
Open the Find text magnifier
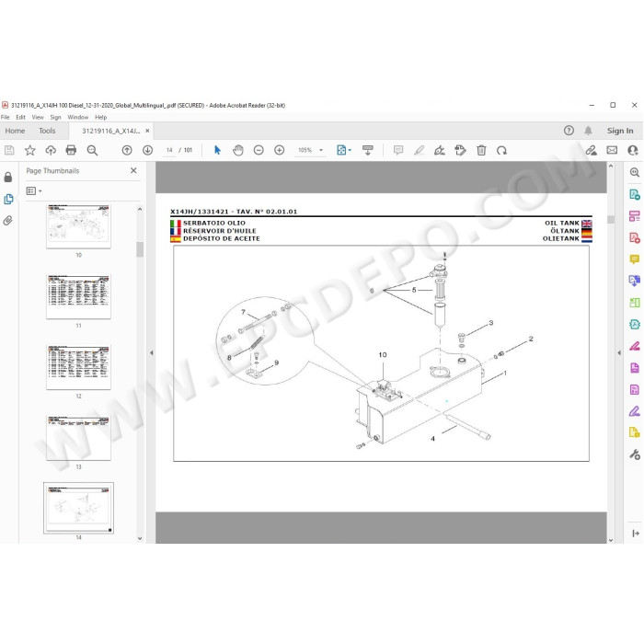pyautogui.click(x=92, y=150)
